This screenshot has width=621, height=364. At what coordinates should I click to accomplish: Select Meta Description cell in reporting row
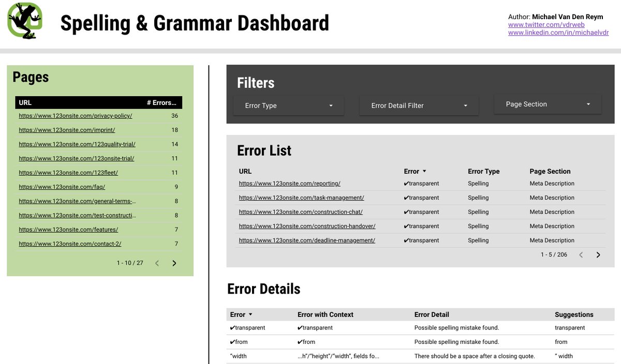click(552, 184)
